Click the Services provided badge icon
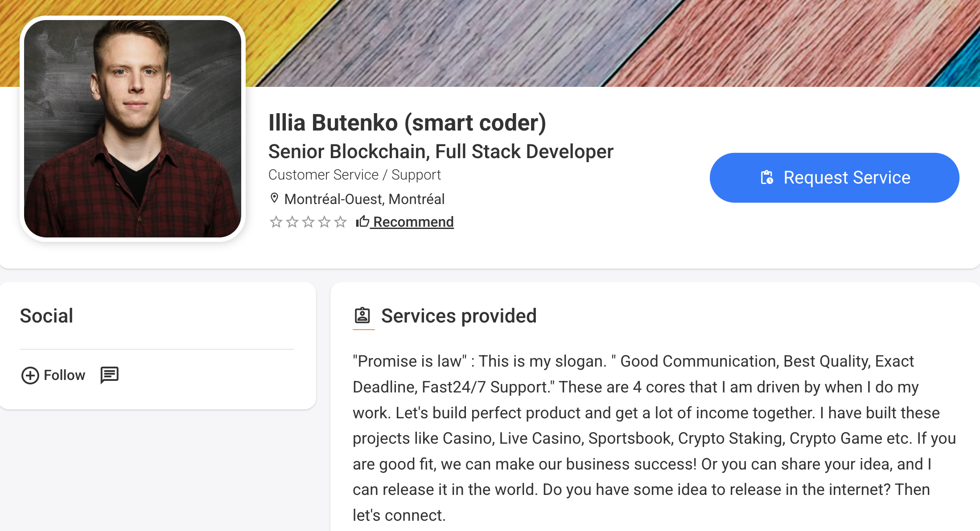Viewport: 980px width, 531px height. [x=362, y=315]
